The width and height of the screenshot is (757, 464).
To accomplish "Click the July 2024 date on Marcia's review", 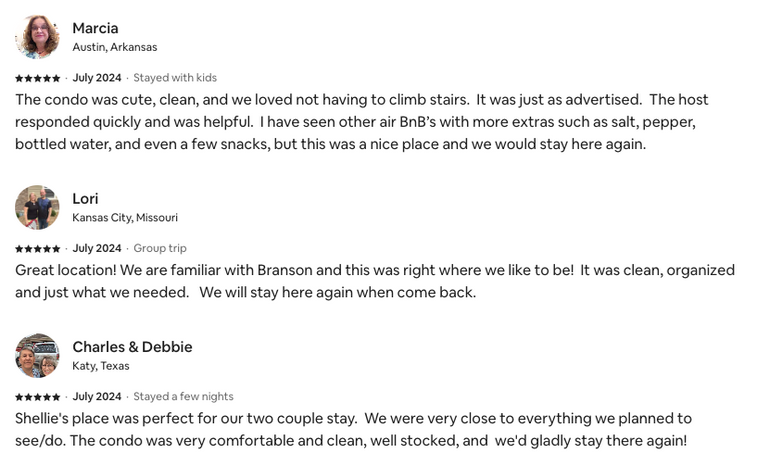I will click(97, 78).
